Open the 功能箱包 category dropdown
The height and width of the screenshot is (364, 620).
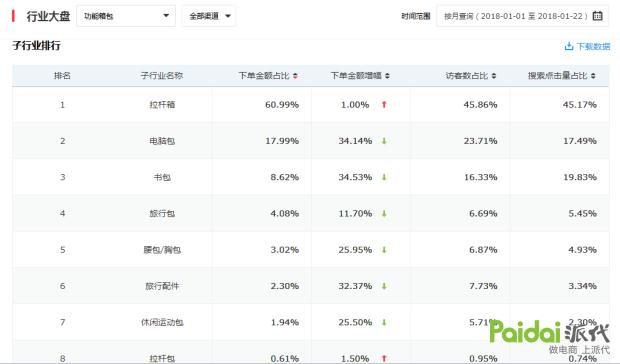[x=126, y=16]
